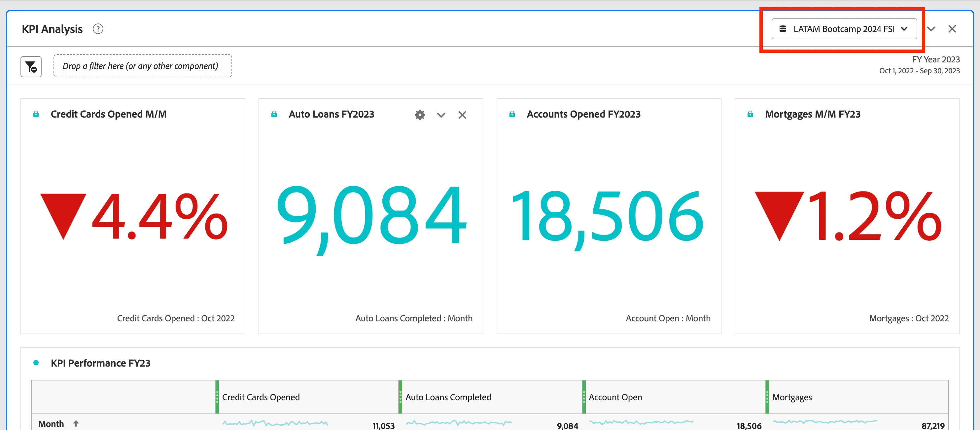
Task: Click the Account Open : Month legend
Action: (x=668, y=318)
